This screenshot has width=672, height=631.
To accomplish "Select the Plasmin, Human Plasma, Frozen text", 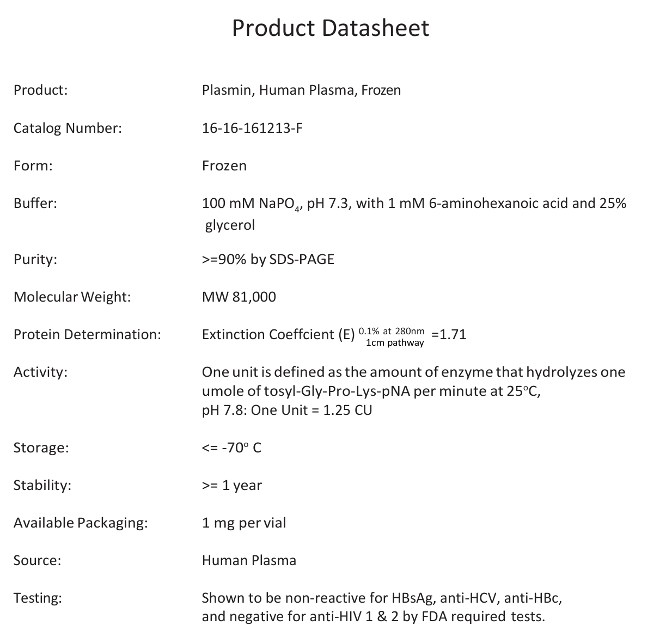I will tap(301, 90).
